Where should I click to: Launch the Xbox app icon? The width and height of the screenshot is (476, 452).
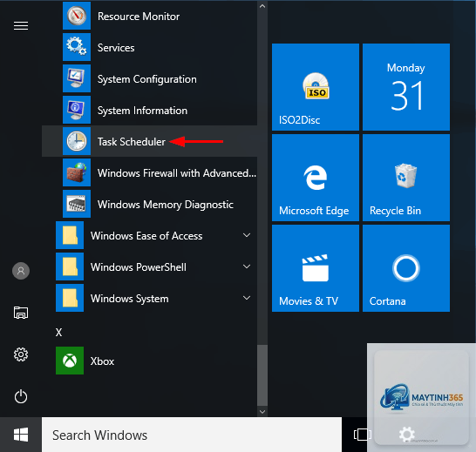pyautogui.click(x=70, y=361)
